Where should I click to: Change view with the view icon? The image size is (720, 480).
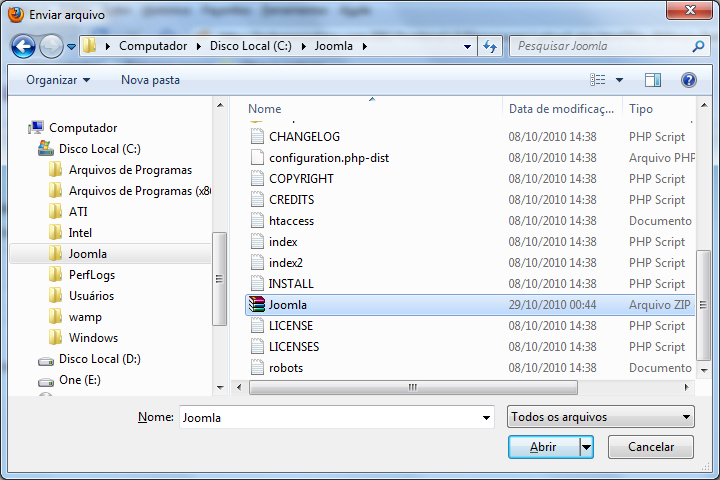597,80
